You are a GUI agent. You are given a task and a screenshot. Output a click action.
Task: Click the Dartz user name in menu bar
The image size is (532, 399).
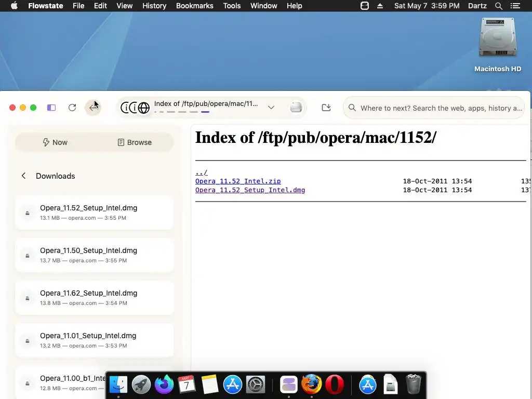pyautogui.click(x=477, y=6)
